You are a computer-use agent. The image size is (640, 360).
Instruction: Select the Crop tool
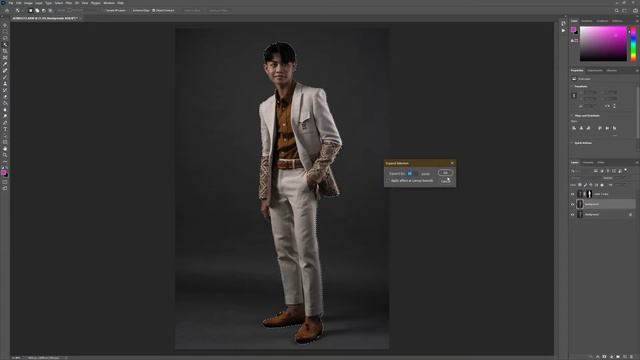(x=5, y=51)
